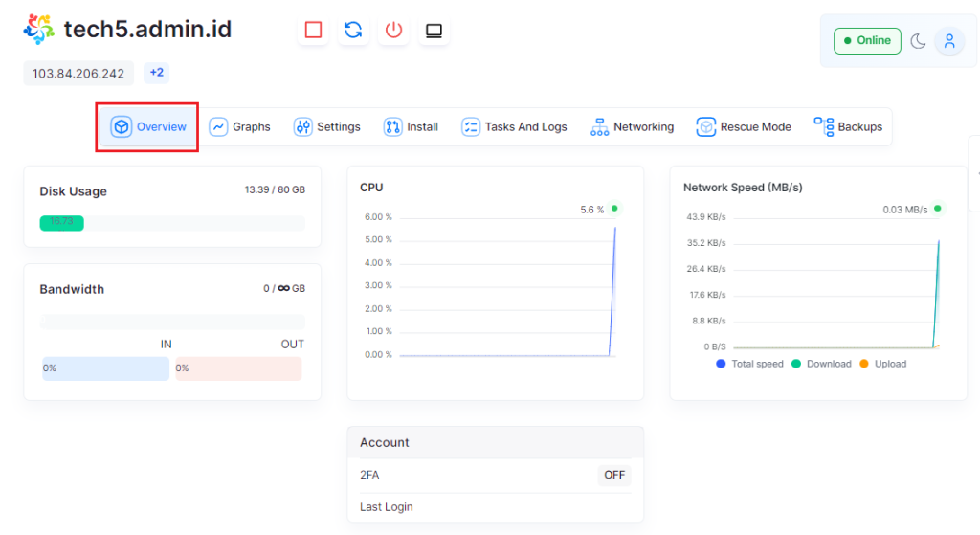
Task: Click the Tasks And Logs checklist icon
Action: (470, 127)
